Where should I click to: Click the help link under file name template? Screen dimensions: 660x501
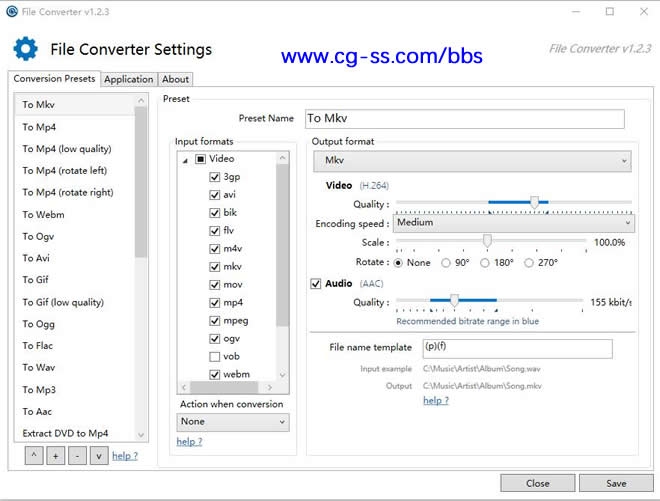[435, 401]
